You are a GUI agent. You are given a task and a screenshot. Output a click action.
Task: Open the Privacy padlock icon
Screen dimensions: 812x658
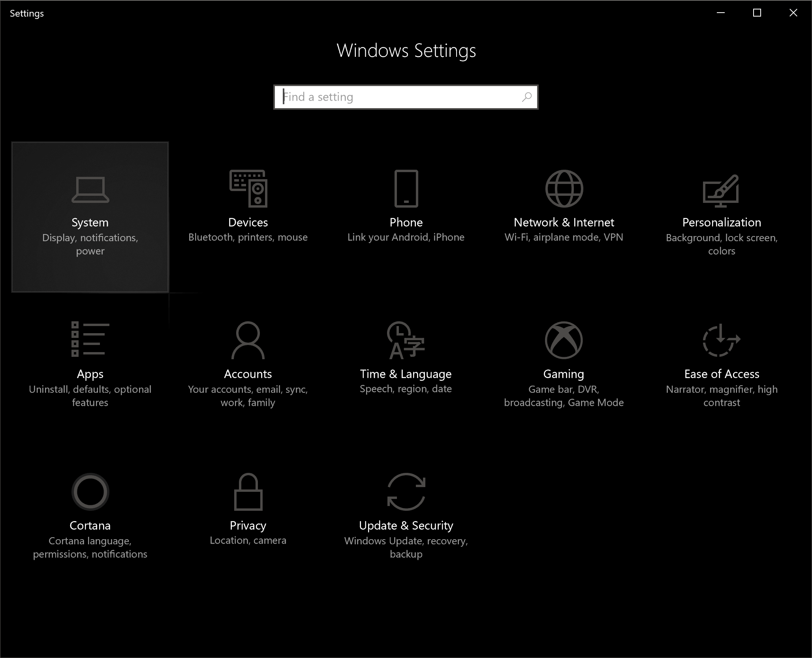tap(248, 492)
